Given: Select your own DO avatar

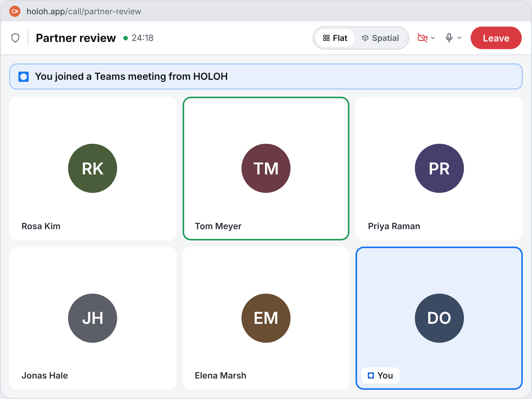Looking at the screenshot, I should tap(439, 318).
